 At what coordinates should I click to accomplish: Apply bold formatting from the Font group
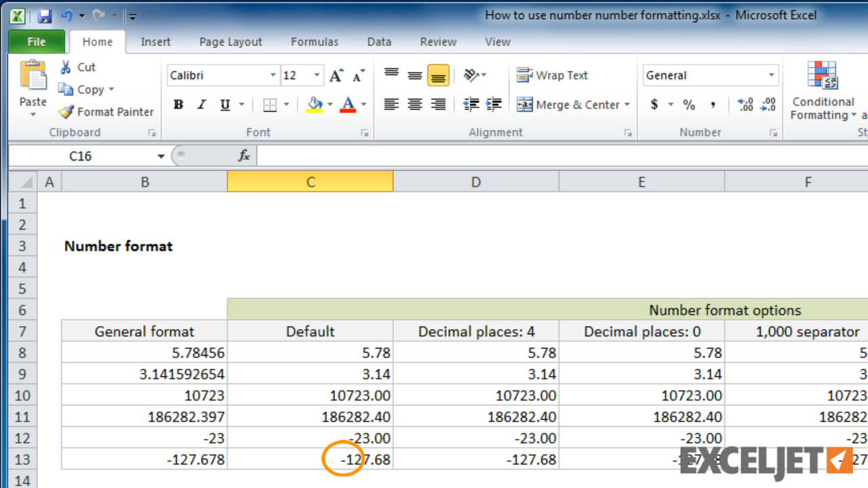178,104
